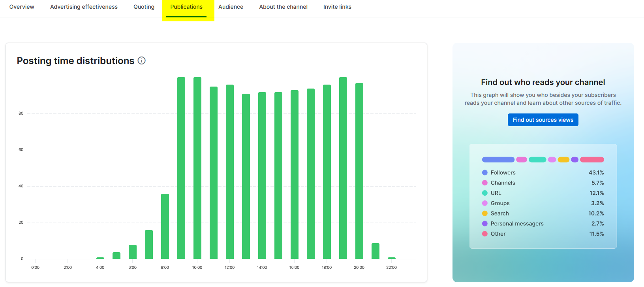Click the green bar at 10:00

click(197, 168)
